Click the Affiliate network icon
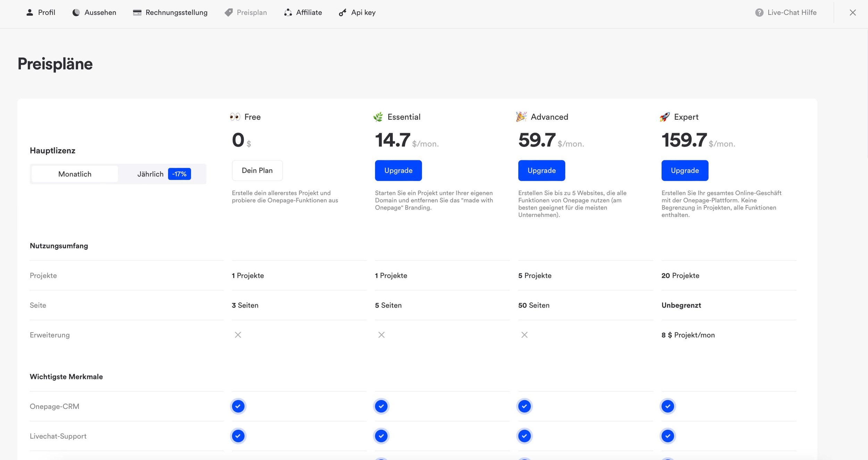The image size is (868, 460). (288, 12)
